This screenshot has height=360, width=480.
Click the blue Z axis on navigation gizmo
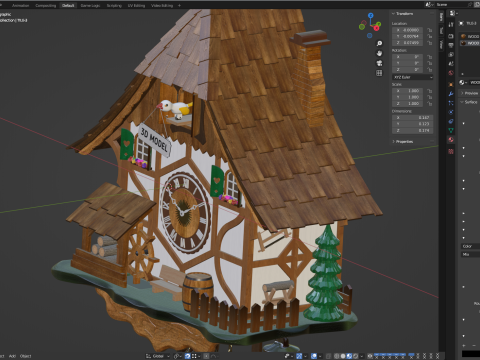click(370, 15)
